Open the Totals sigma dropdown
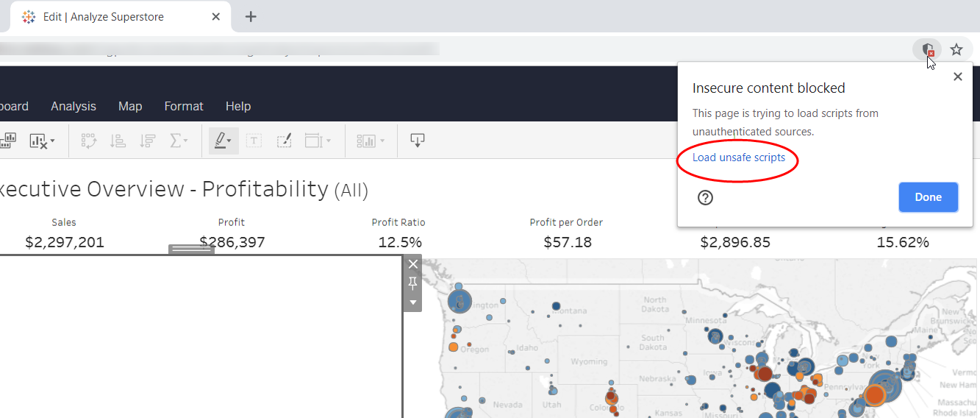The width and height of the screenshot is (980, 418). tap(179, 141)
